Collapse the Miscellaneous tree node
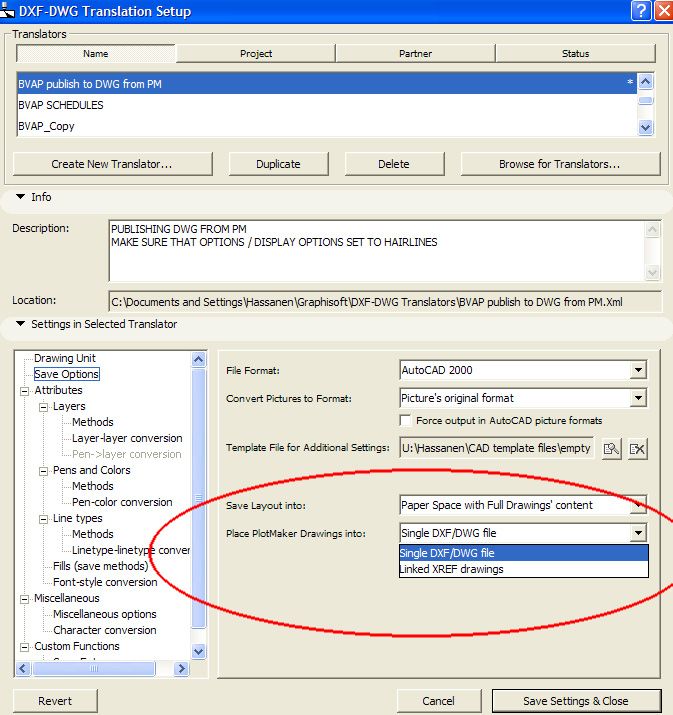The width and height of the screenshot is (673, 715). 25,599
